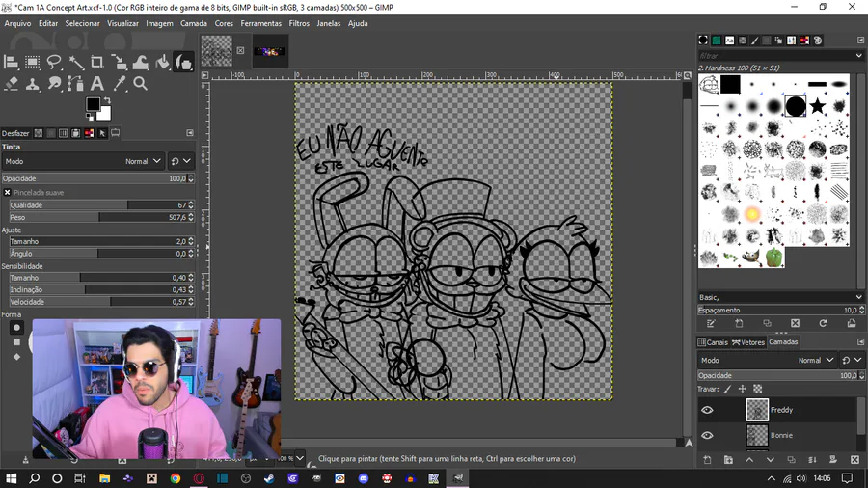The width and height of the screenshot is (868, 488).
Task: Toggle visibility of the Freddy layer
Action: pos(707,410)
